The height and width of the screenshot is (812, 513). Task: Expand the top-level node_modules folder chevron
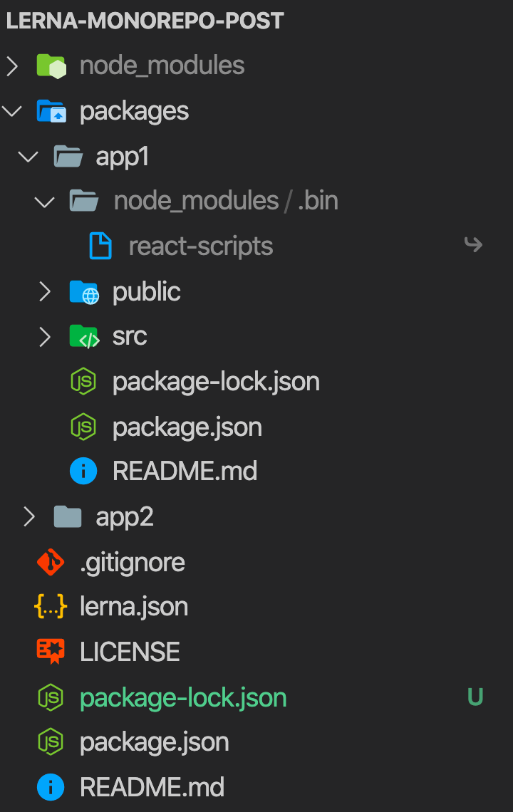click(12, 66)
